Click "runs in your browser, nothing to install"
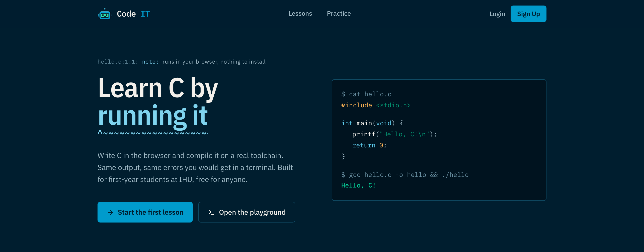 (x=214, y=62)
